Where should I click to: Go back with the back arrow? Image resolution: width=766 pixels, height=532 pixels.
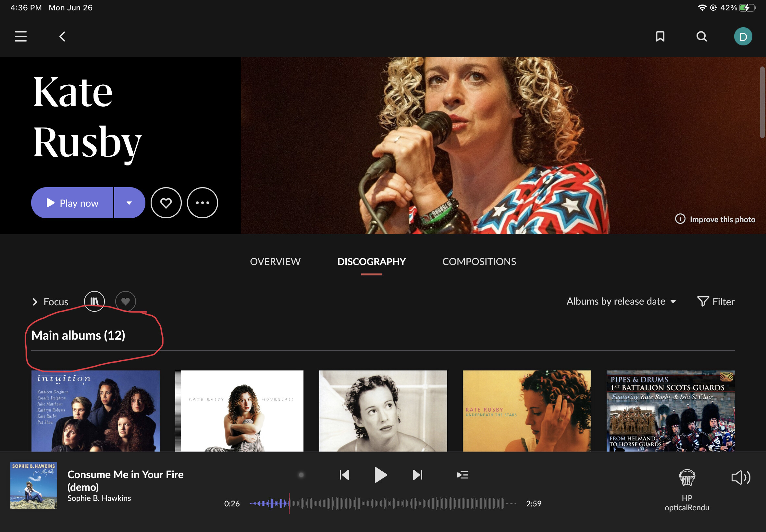click(x=62, y=36)
